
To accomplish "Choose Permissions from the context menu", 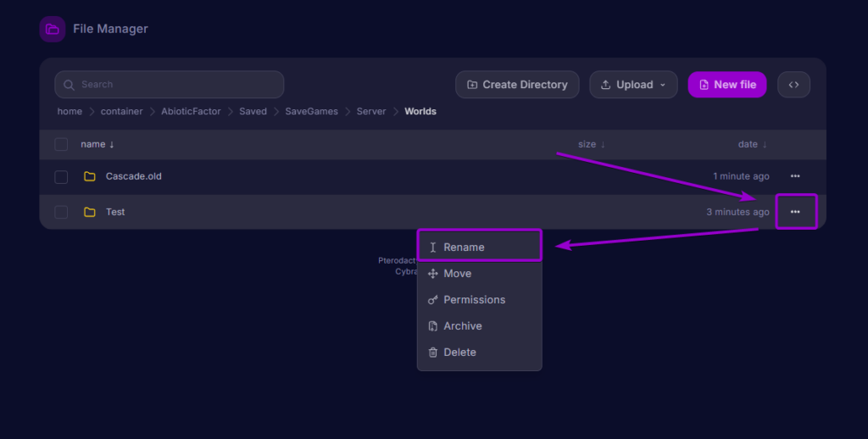I will click(480, 299).
